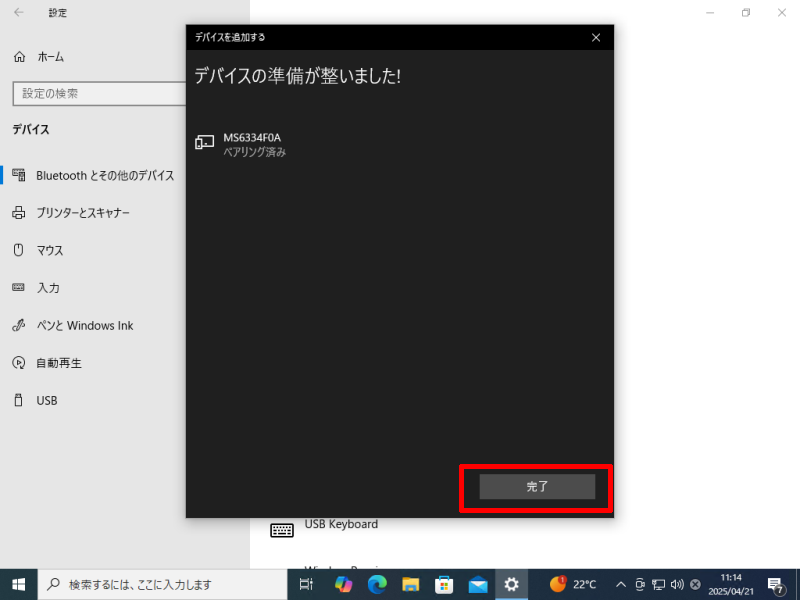Open the Windows Start menu
Image resolution: width=800 pixels, height=600 pixels.
19,585
